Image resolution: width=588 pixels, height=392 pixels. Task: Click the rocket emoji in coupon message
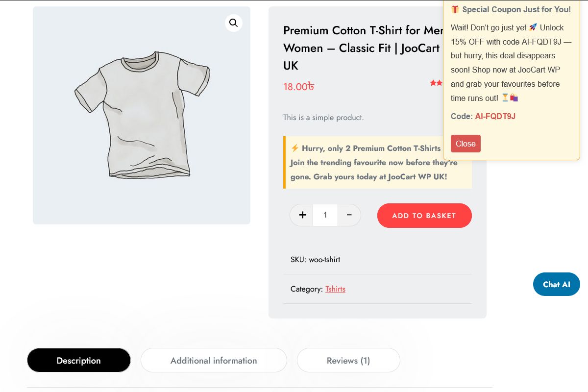(x=533, y=27)
